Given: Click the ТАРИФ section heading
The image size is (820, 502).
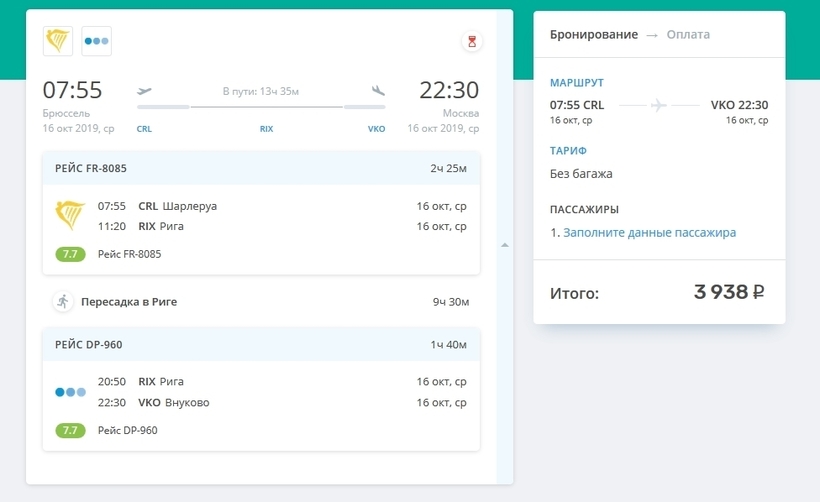Looking at the screenshot, I should 568,151.
